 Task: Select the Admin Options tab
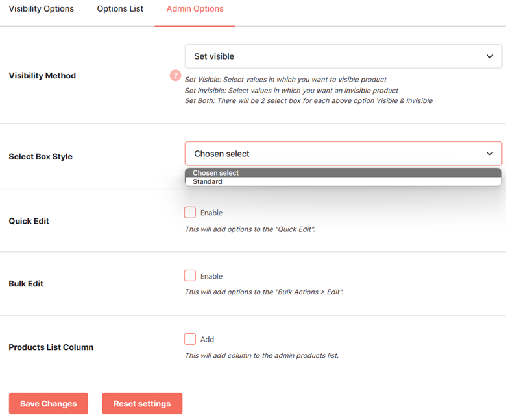pos(195,8)
